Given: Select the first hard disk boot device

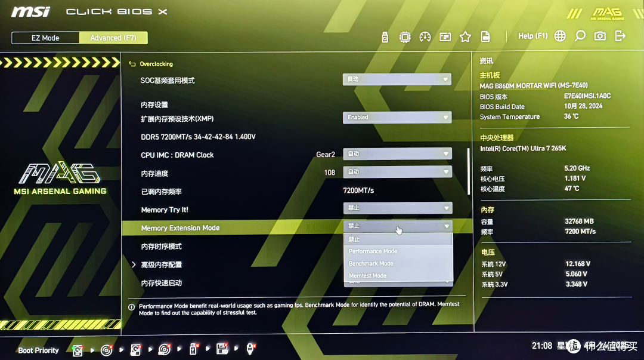Looking at the screenshot, I should 77,350.
